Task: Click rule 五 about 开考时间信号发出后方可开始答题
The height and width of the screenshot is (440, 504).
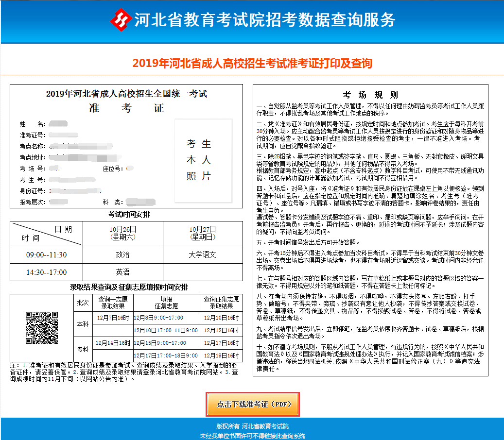Action: click(x=308, y=242)
